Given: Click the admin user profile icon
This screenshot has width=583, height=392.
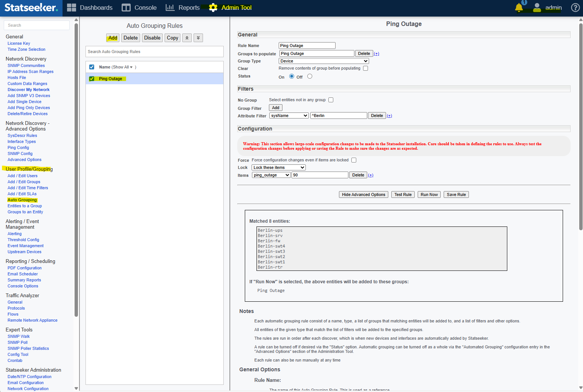Looking at the screenshot, I should (537, 8).
